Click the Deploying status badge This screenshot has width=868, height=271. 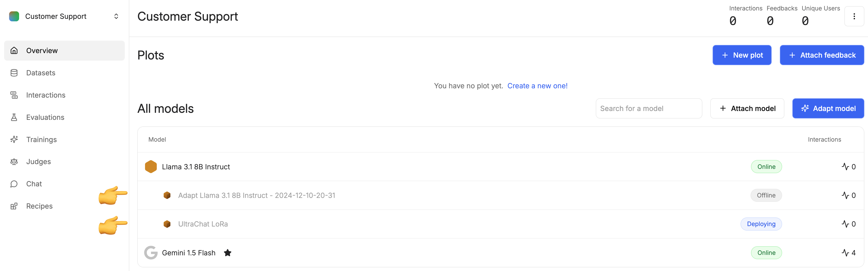(761, 224)
